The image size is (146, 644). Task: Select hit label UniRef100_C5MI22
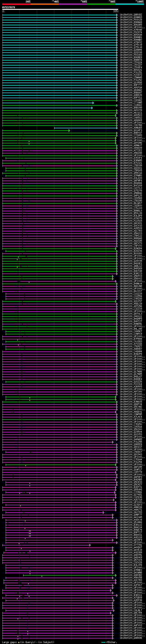coord(131,236)
